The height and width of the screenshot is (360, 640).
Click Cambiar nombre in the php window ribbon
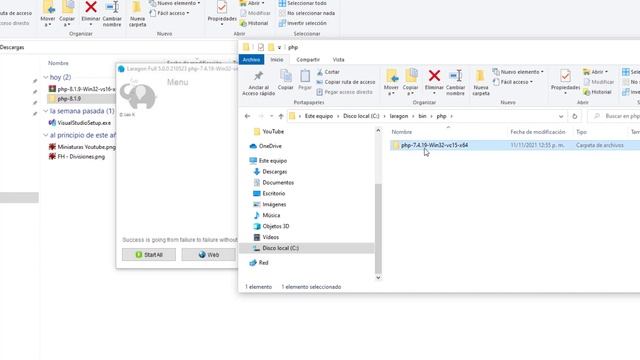pos(455,83)
